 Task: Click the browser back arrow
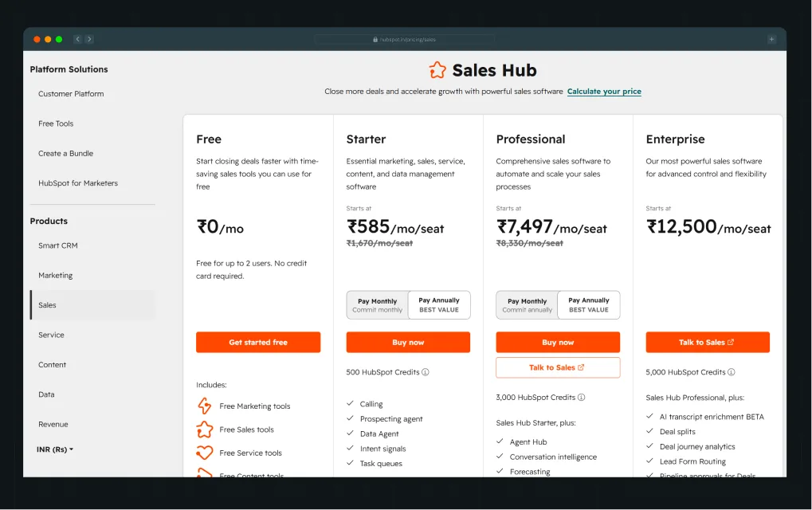coord(77,39)
